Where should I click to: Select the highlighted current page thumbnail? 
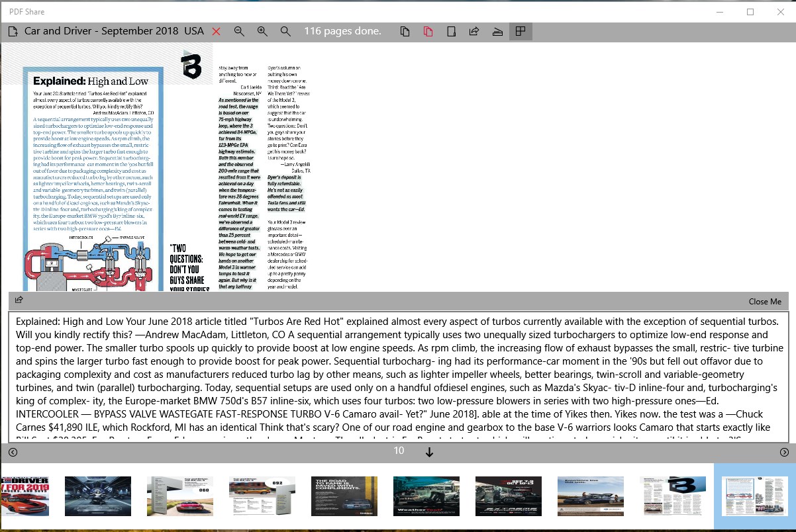point(755,496)
